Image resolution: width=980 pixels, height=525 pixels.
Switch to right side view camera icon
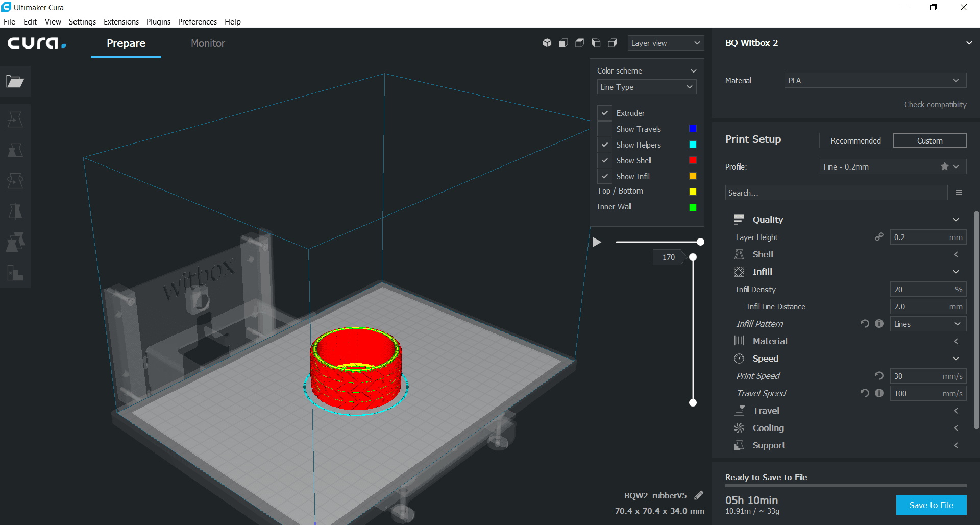coord(612,43)
